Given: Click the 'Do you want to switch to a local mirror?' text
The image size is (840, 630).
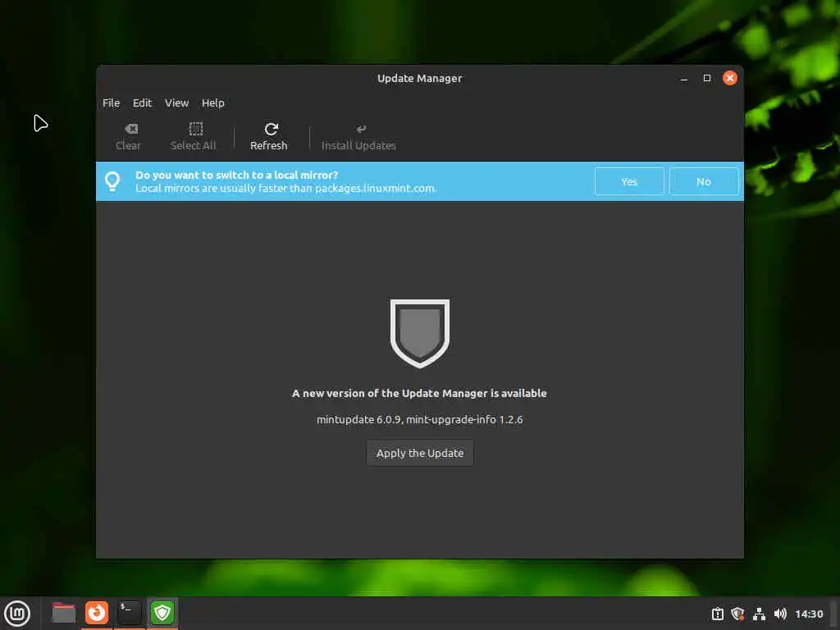Looking at the screenshot, I should pyautogui.click(x=236, y=176).
